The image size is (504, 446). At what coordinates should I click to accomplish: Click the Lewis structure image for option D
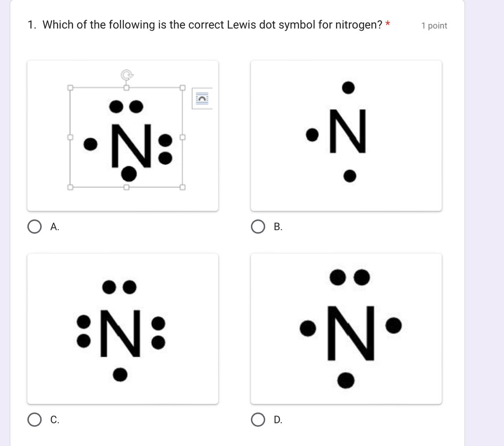pyautogui.click(x=347, y=328)
